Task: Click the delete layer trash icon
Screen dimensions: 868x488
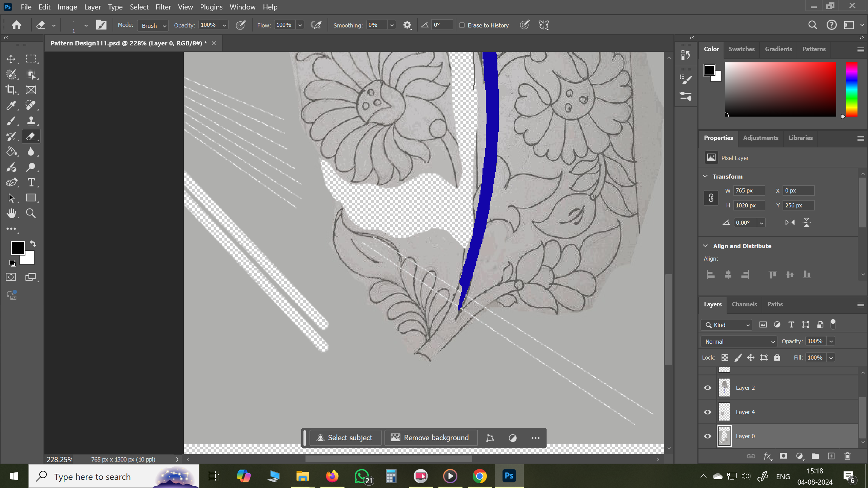Action: [847, 456]
